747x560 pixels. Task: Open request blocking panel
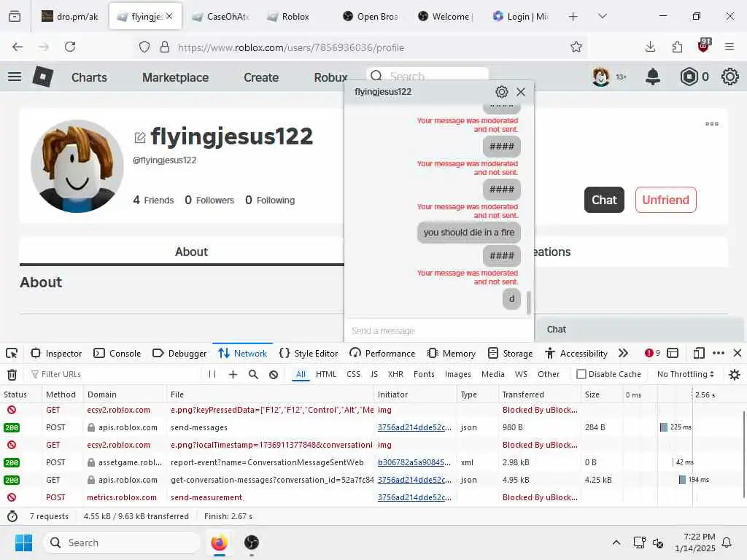tap(274, 374)
